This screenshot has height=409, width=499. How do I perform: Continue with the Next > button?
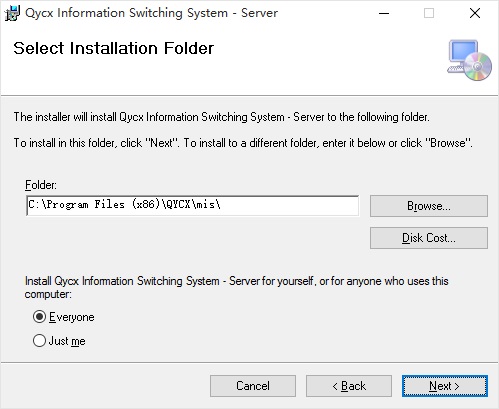coord(445,386)
